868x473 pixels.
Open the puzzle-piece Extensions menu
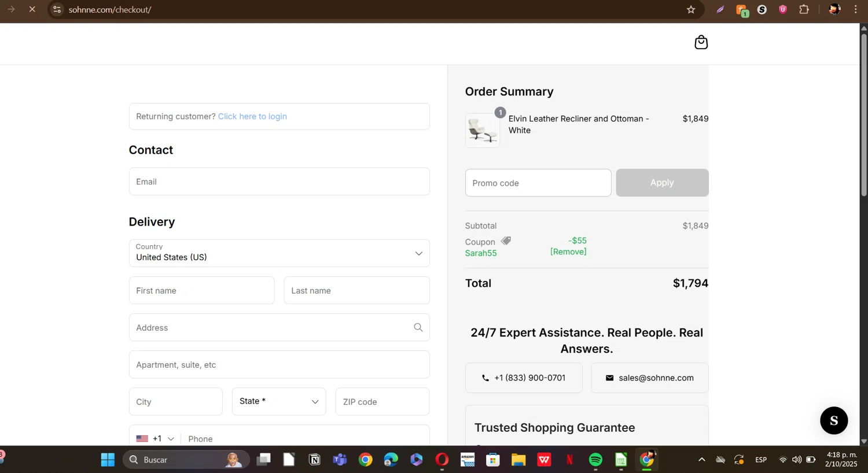(804, 9)
